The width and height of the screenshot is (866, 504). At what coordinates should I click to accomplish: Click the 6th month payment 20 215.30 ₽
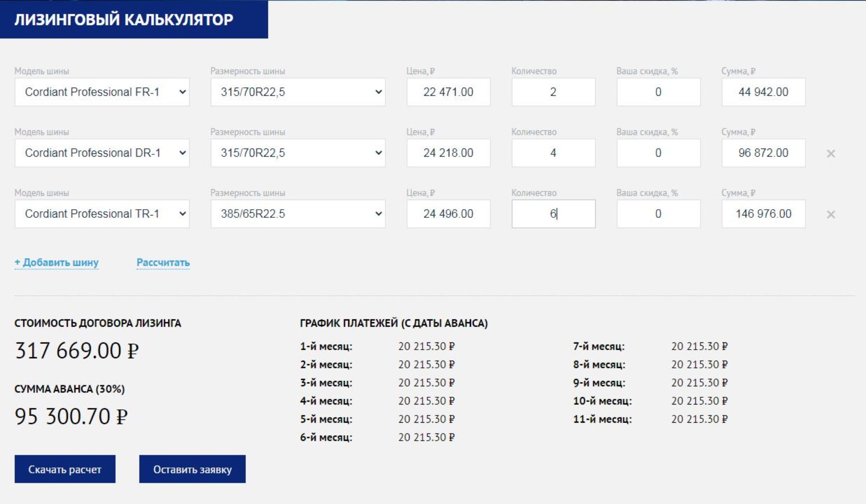pyautogui.click(x=427, y=438)
